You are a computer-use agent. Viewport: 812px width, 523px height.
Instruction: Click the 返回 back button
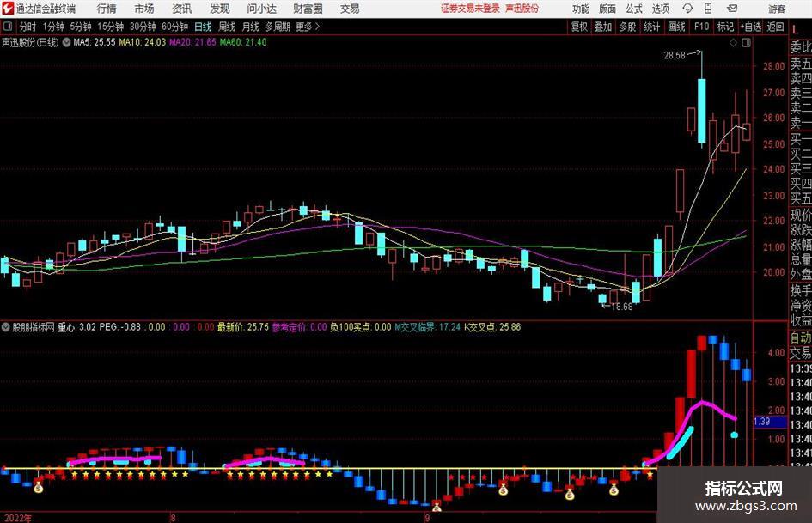[x=775, y=27]
